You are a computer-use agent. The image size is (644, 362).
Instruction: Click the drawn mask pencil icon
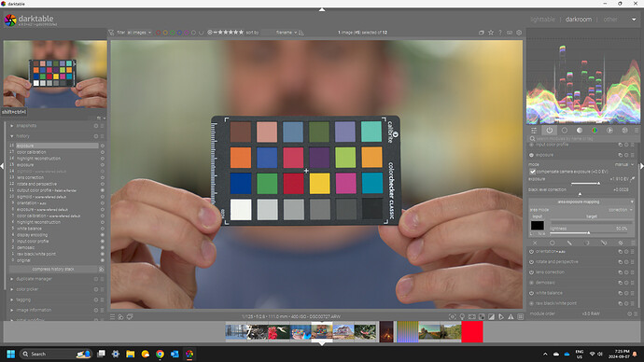(x=569, y=243)
